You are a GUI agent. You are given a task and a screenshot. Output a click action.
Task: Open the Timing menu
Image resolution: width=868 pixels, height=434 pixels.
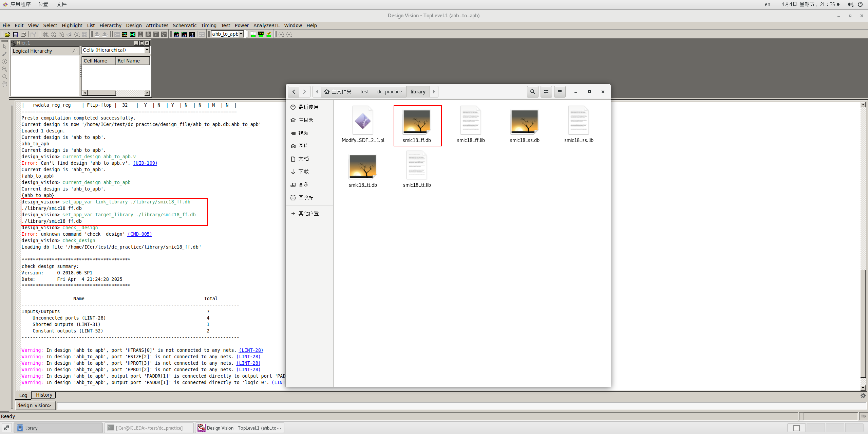click(x=208, y=25)
